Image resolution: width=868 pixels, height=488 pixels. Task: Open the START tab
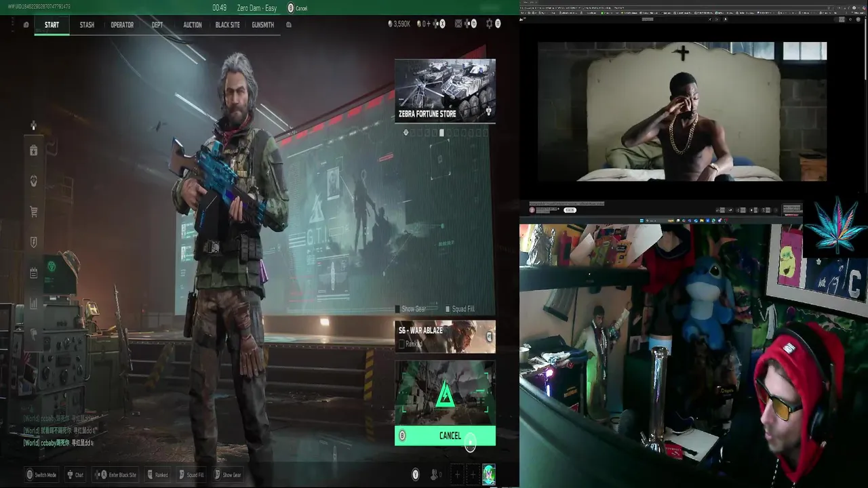click(x=52, y=25)
